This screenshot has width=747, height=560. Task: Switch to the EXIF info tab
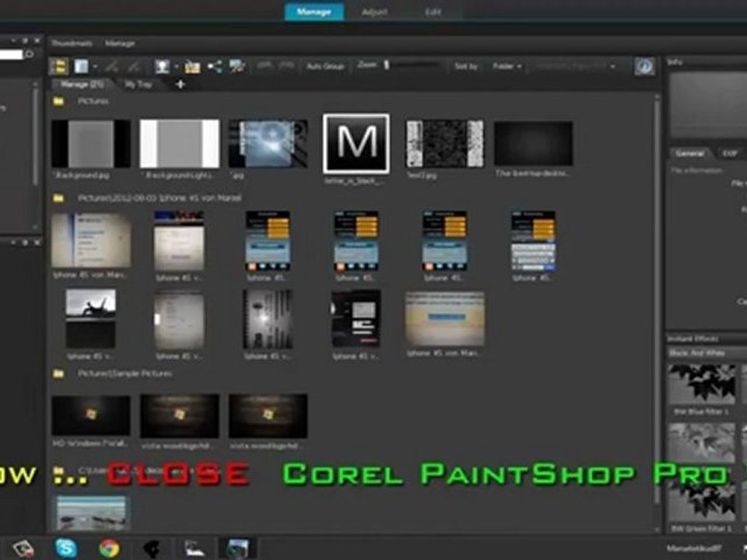[x=729, y=153]
